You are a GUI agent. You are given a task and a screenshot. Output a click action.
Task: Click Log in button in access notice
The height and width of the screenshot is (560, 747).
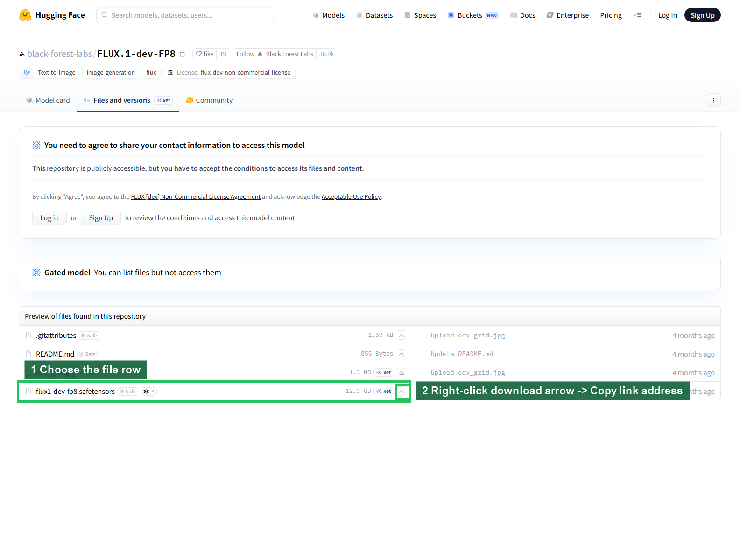49,218
